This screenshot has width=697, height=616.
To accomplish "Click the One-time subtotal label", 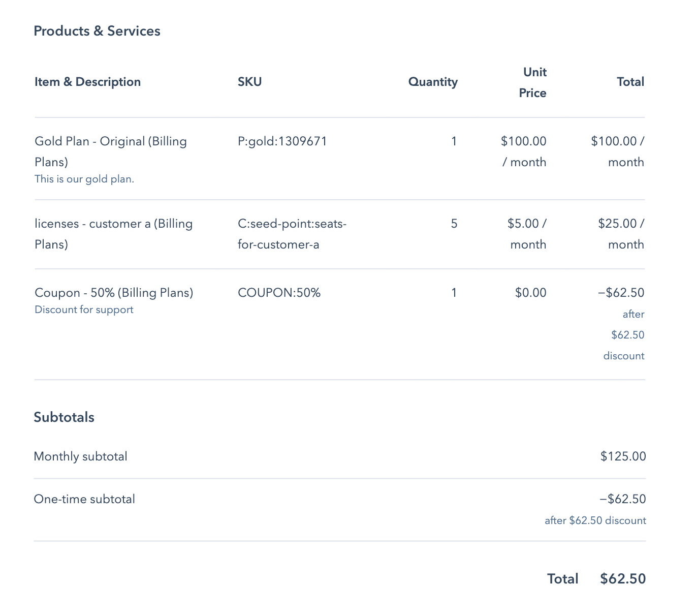I will [84, 499].
